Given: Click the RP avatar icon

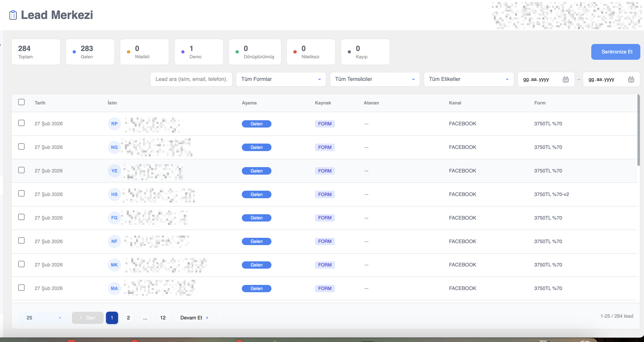Looking at the screenshot, I should [114, 124].
